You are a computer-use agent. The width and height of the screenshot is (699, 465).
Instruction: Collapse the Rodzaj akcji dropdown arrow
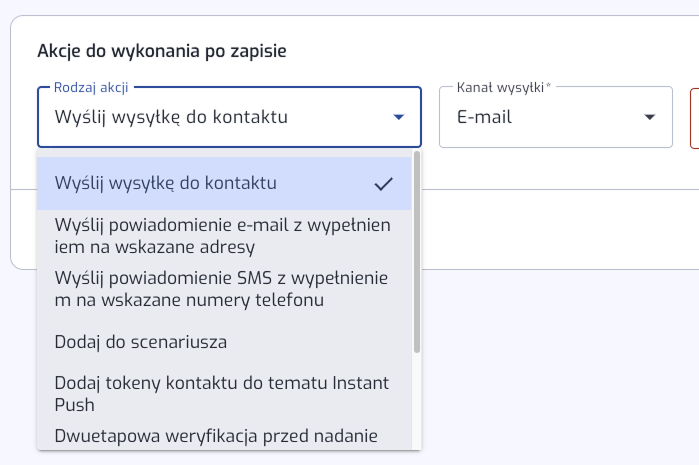[399, 117]
